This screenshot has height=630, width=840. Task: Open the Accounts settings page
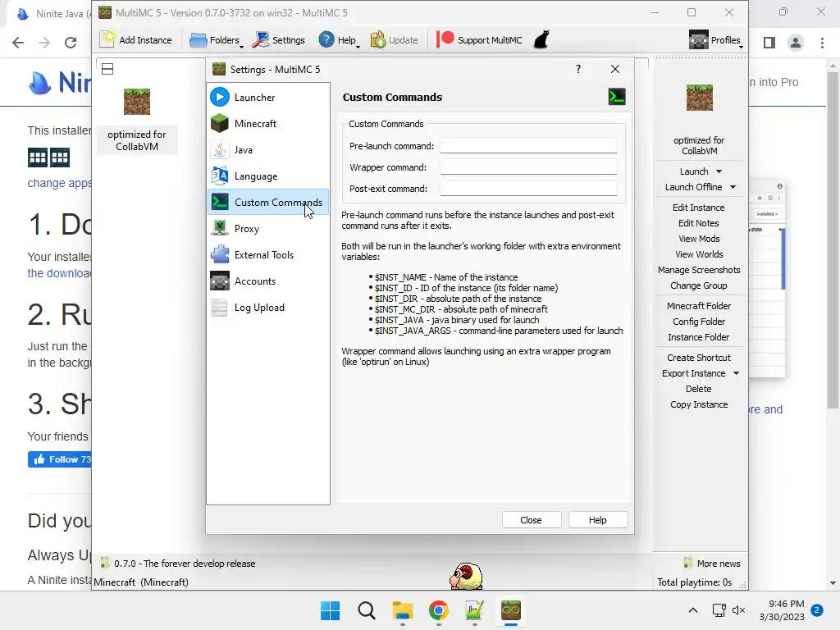pos(268,281)
